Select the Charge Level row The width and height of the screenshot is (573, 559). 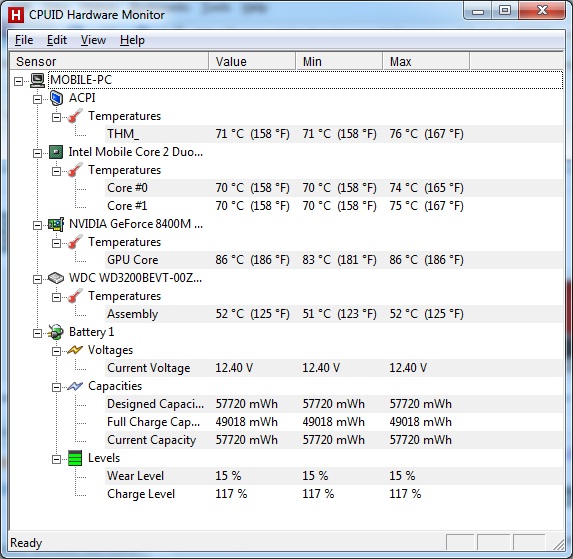tap(334, 494)
